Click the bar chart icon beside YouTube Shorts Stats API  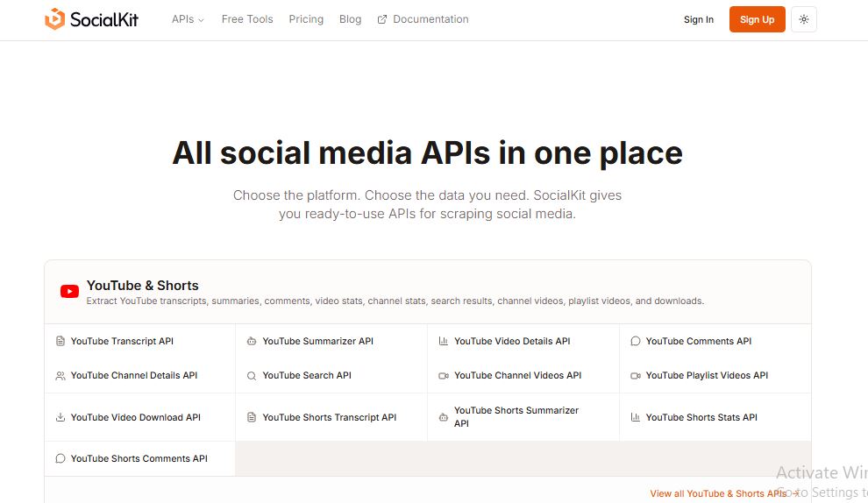tap(636, 417)
